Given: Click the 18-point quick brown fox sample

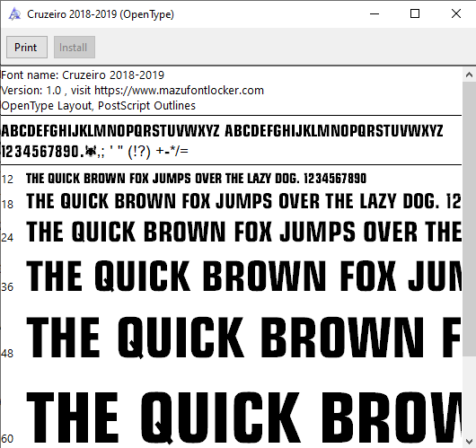Looking at the screenshot, I should coord(243,201).
